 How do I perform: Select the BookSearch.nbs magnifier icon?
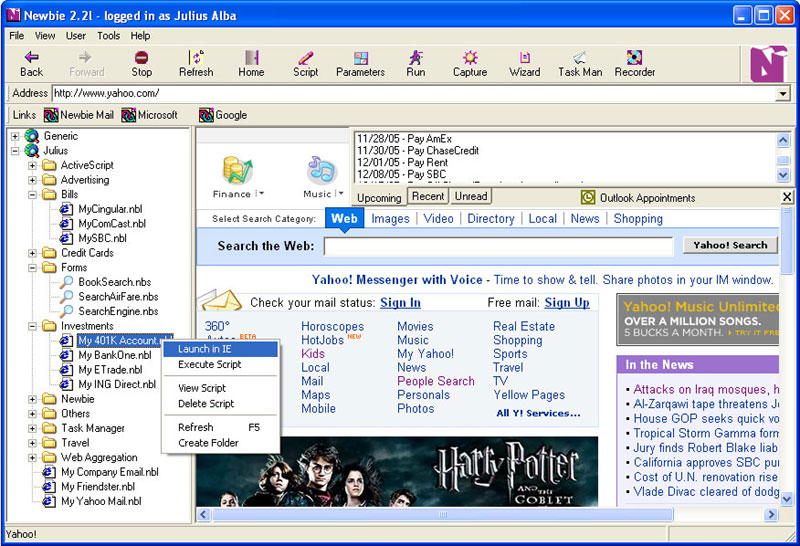(66, 282)
